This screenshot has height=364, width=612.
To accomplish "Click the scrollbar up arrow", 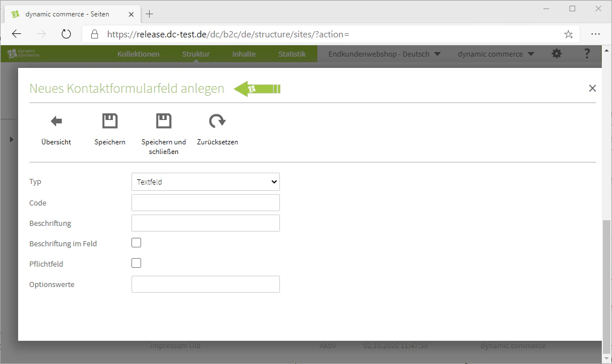I will (x=606, y=50).
